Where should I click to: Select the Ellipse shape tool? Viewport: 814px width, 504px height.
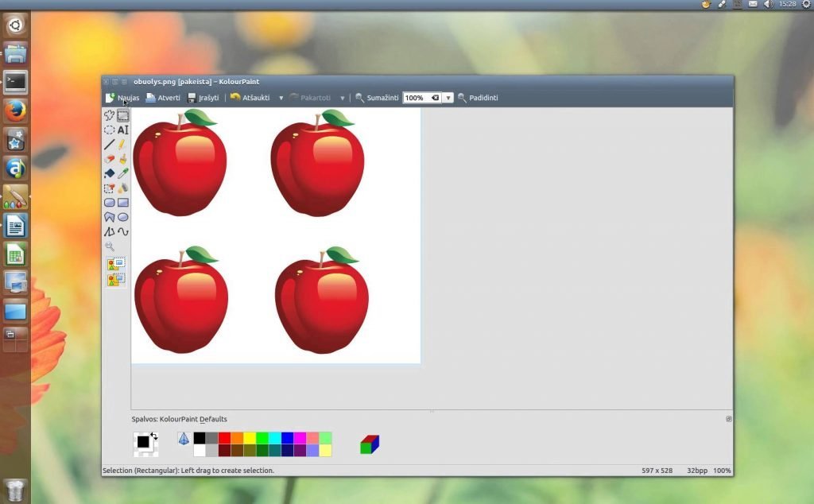(x=123, y=217)
